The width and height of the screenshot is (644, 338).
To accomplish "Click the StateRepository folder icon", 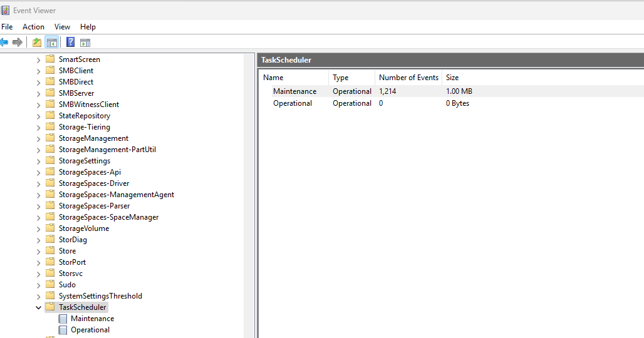I will [x=50, y=115].
